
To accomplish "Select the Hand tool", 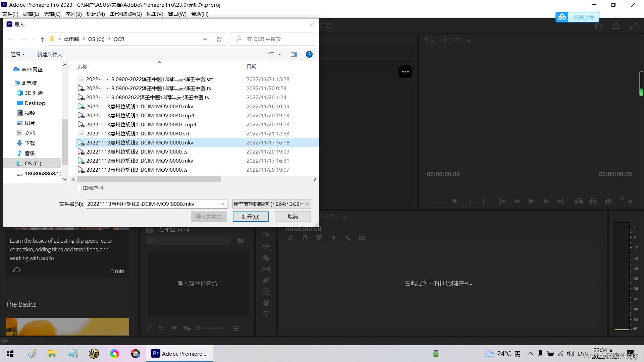I will pyautogui.click(x=266, y=303).
